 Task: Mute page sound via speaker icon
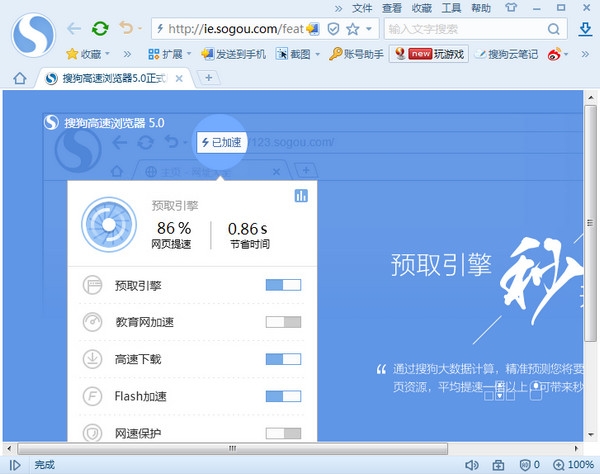pyautogui.click(x=472, y=465)
